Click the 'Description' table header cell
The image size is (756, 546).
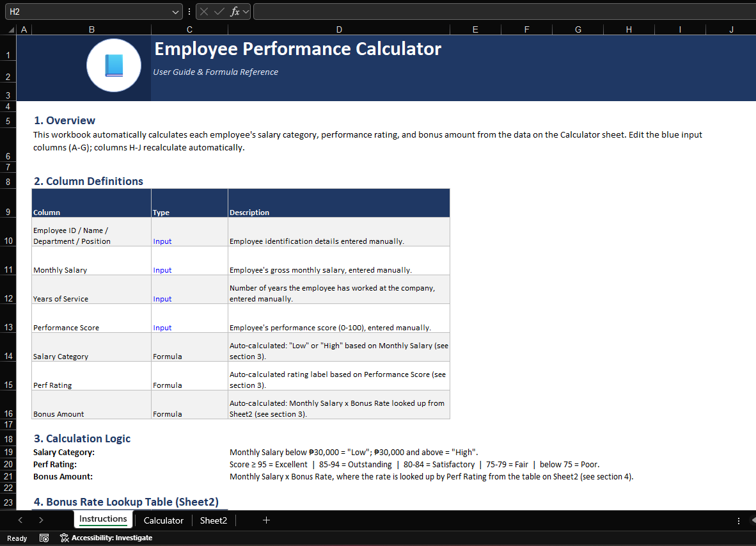[339, 203]
